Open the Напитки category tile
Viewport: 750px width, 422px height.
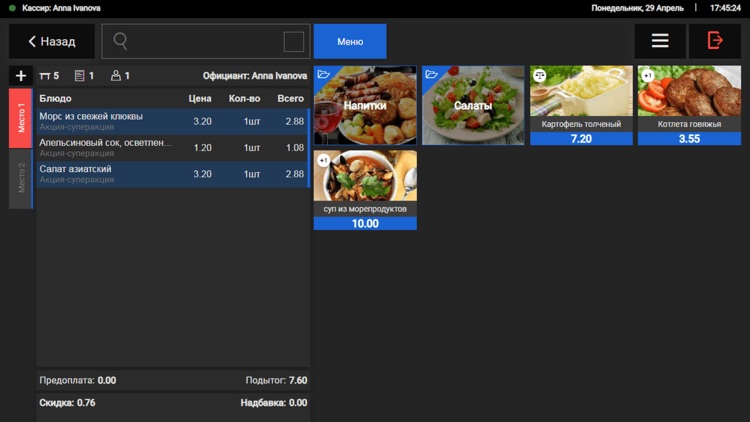(x=365, y=105)
